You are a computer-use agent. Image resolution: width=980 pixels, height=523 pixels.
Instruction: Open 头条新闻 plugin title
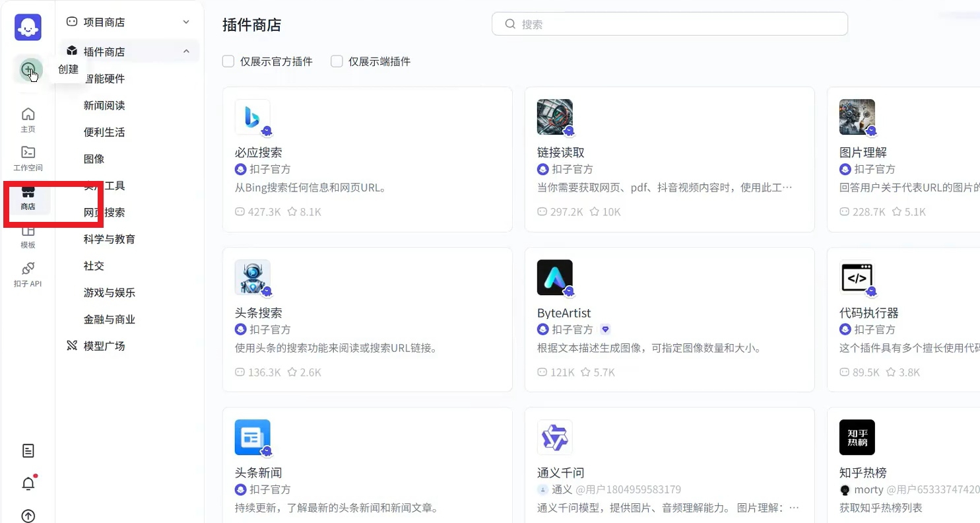pyautogui.click(x=259, y=473)
